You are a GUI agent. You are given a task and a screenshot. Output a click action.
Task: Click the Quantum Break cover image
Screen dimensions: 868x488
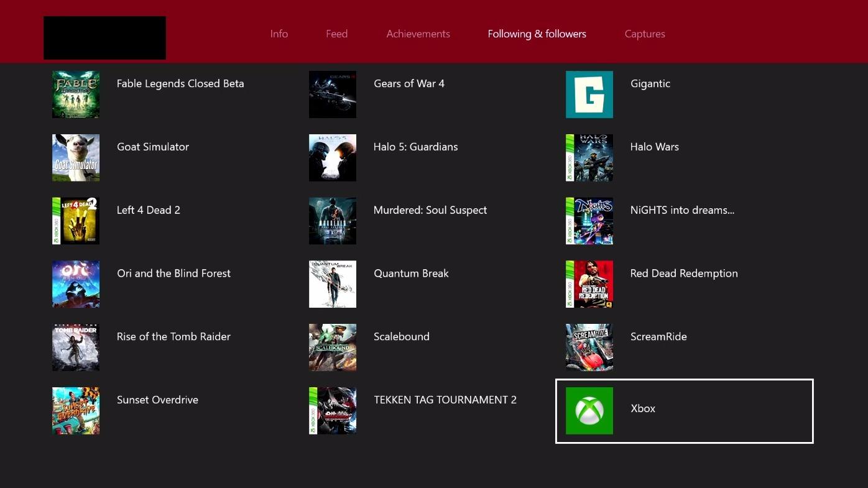(x=333, y=284)
